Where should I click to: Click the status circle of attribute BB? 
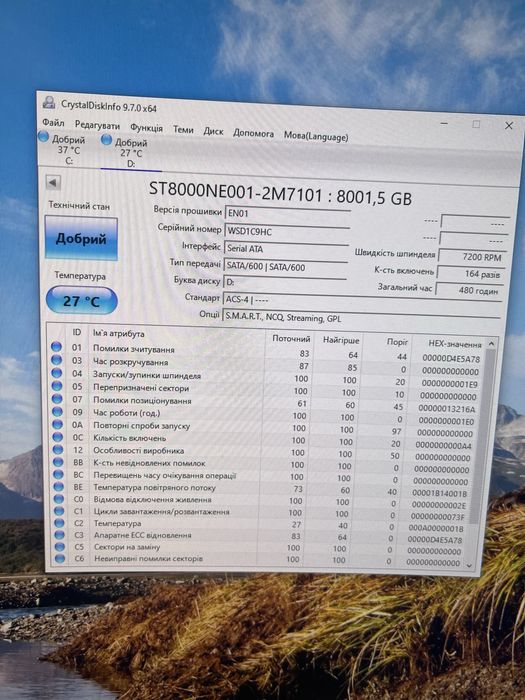pos(58,462)
